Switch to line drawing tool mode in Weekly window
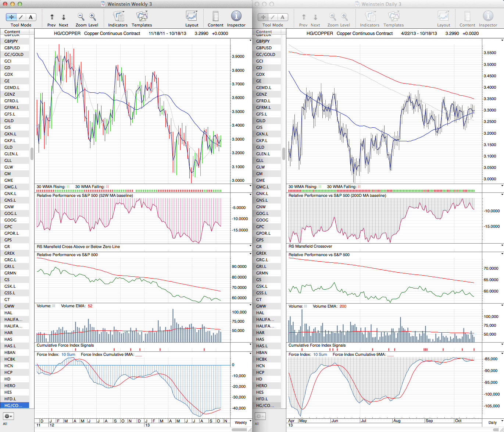Screen dimensions: 504x432 pos(21,17)
